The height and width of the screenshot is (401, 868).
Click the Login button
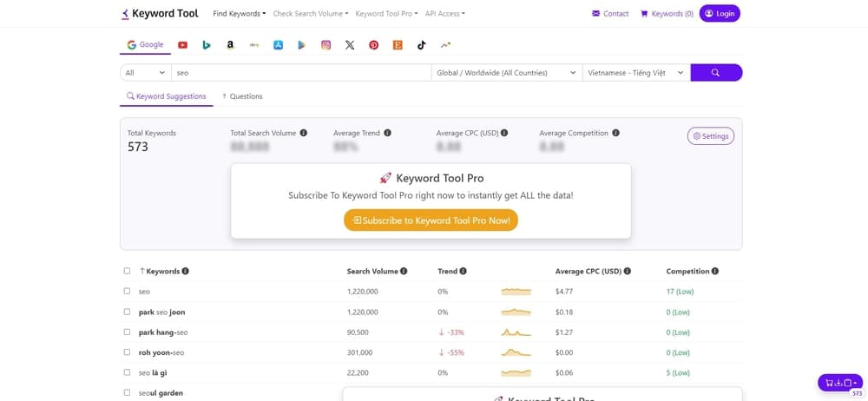[720, 13]
